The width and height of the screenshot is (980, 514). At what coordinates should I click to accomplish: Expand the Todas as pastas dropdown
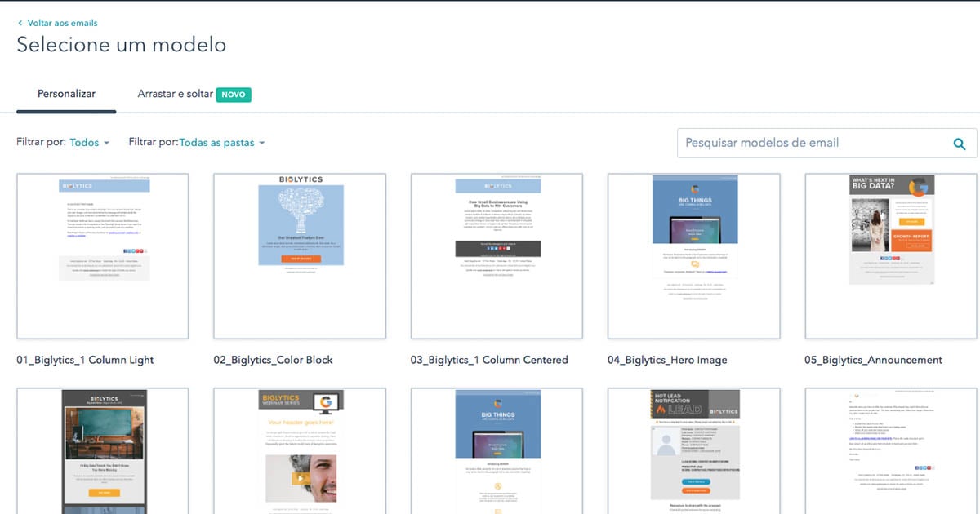click(x=222, y=143)
